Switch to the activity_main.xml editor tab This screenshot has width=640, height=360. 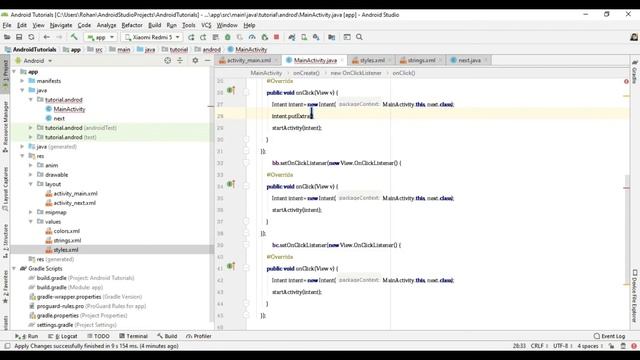(x=249, y=60)
